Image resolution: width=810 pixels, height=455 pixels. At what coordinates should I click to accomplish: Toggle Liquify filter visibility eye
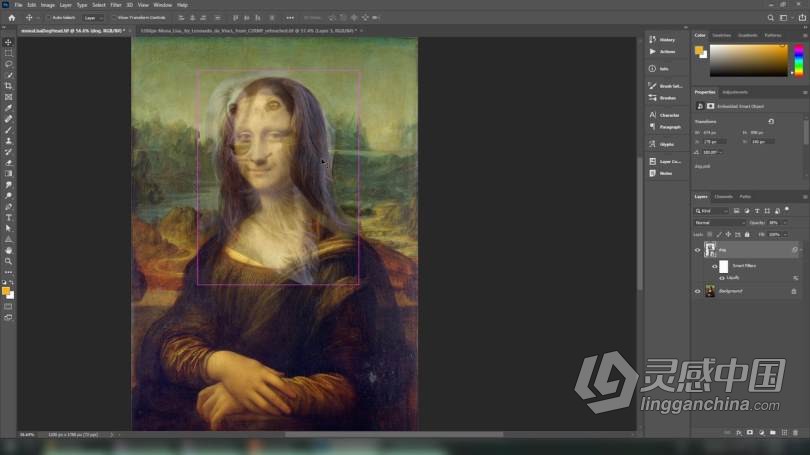pyautogui.click(x=722, y=278)
